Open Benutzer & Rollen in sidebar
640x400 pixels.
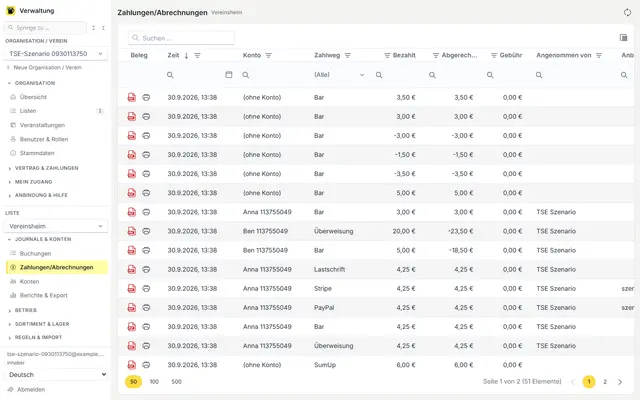44,139
